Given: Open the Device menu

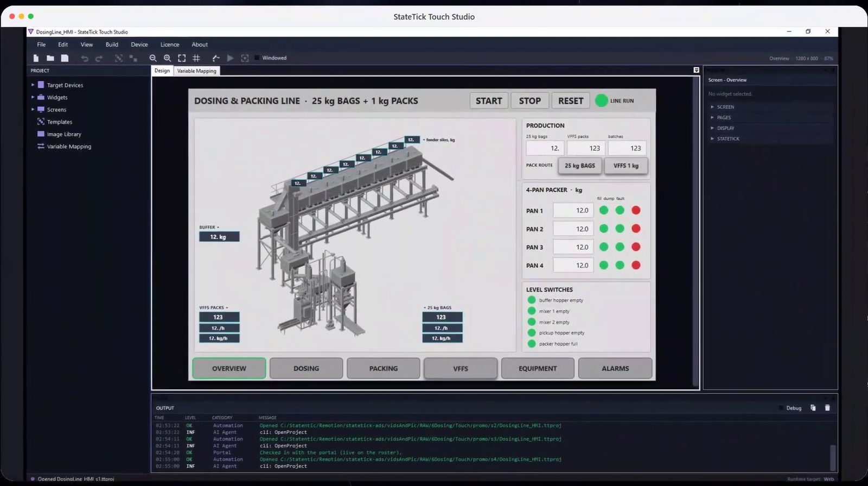Looking at the screenshot, I should tap(139, 45).
